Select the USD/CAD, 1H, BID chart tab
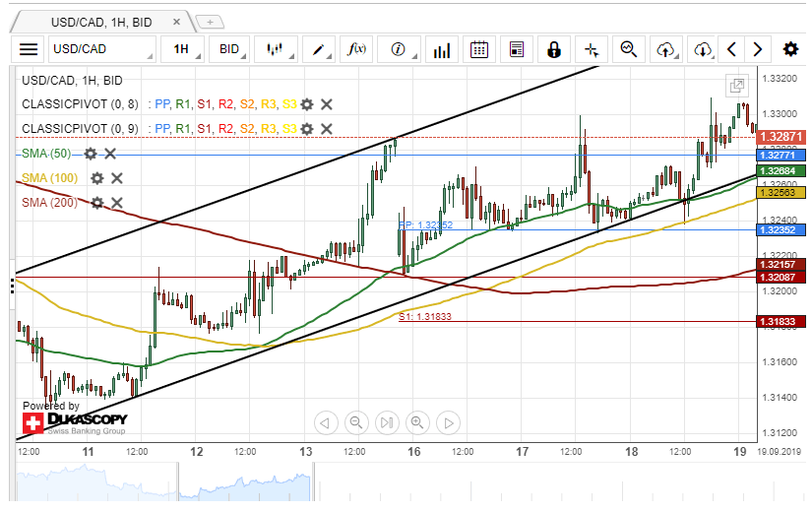 (x=98, y=21)
